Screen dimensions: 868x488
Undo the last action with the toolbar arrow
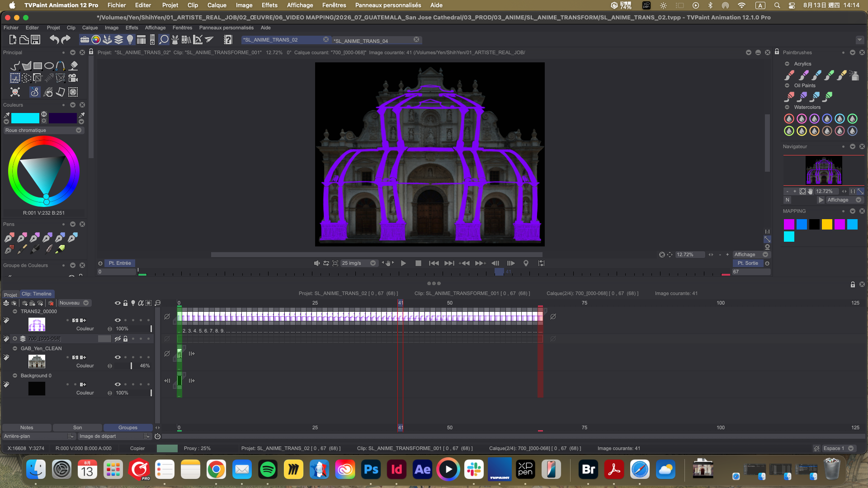[x=54, y=40]
